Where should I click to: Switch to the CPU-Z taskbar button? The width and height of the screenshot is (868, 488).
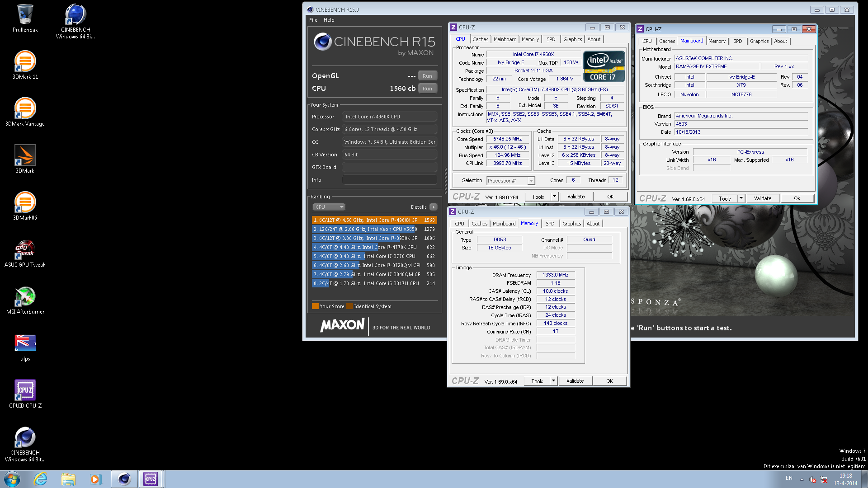tap(151, 479)
